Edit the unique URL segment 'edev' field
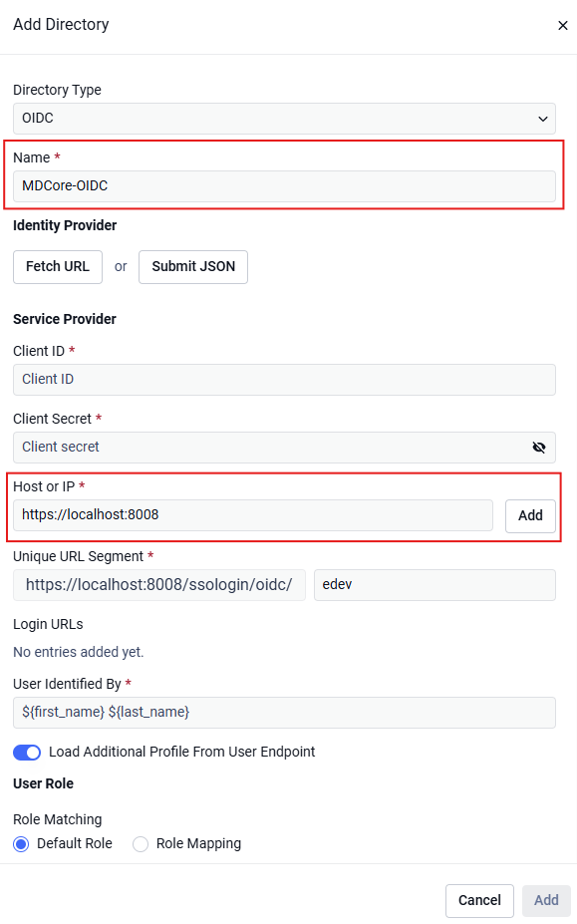 [x=434, y=584]
